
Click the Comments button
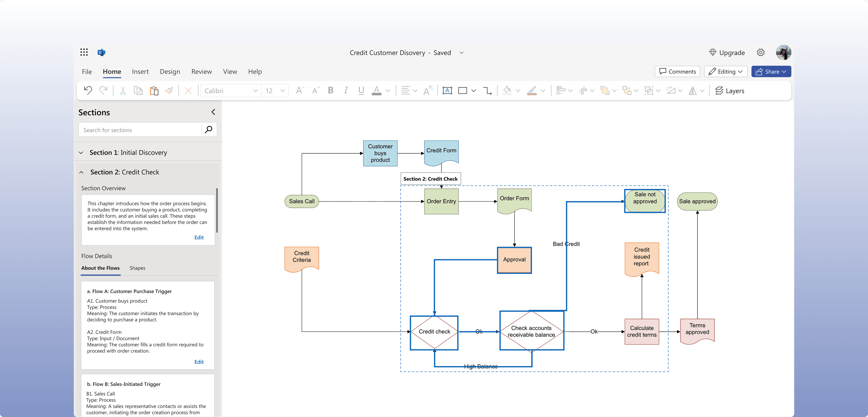pyautogui.click(x=677, y=71)
